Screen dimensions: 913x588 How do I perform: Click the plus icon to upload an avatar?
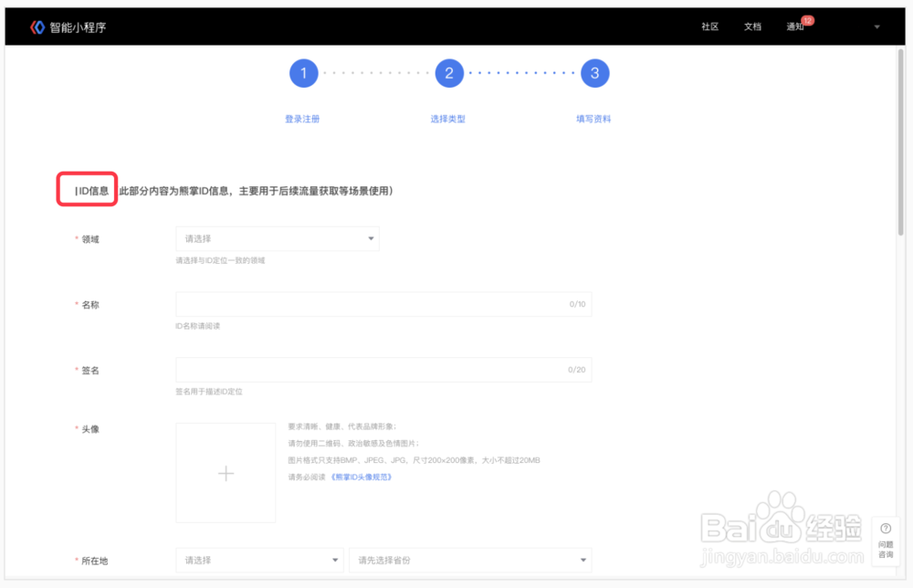(x=226, y=472)
